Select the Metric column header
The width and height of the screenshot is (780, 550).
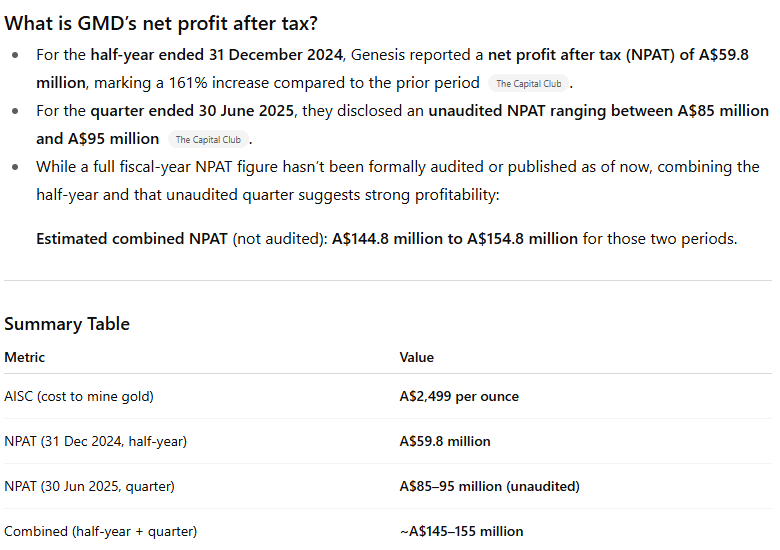tap(25, 357)
